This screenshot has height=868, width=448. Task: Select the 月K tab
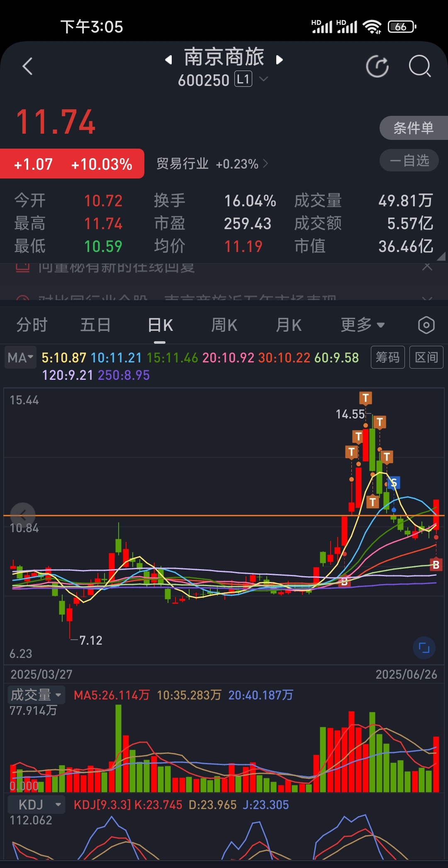(289, 325)
